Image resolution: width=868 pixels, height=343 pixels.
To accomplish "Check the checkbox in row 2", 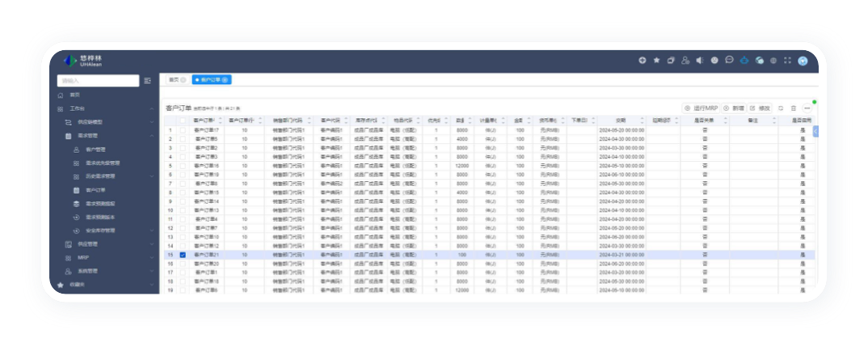I will 183,139.
